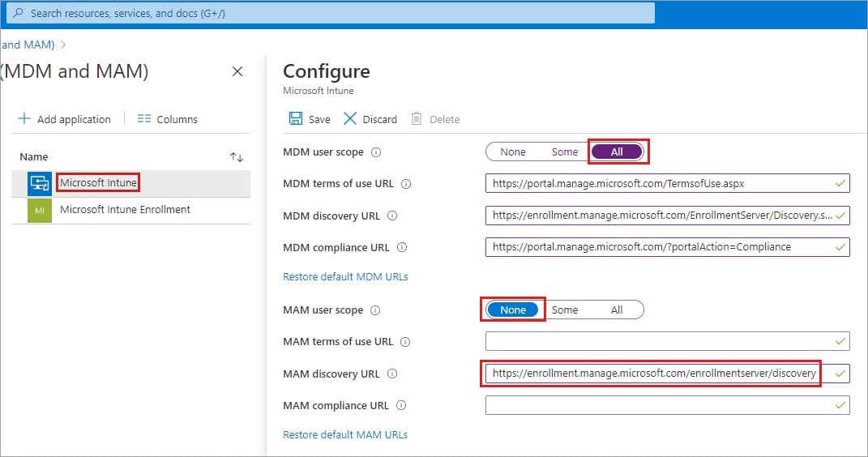Click the empty MAM terms of use URL field

pos(668,341)
